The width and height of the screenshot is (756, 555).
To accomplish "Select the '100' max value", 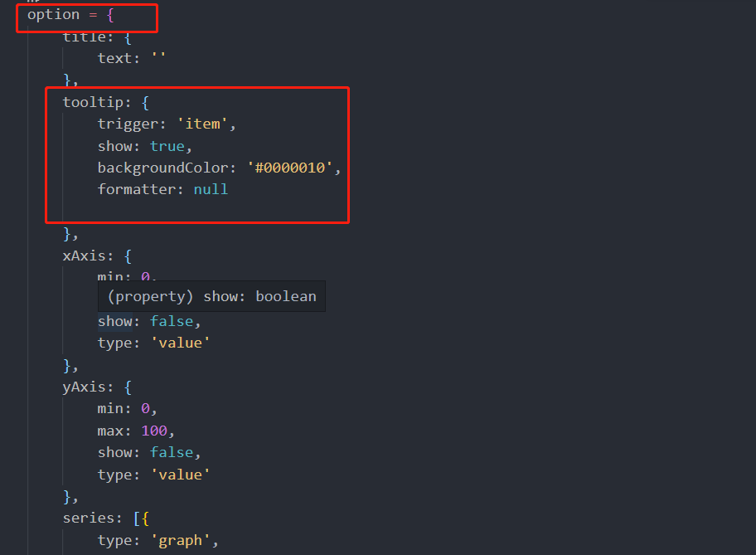I will coord(154,431).
